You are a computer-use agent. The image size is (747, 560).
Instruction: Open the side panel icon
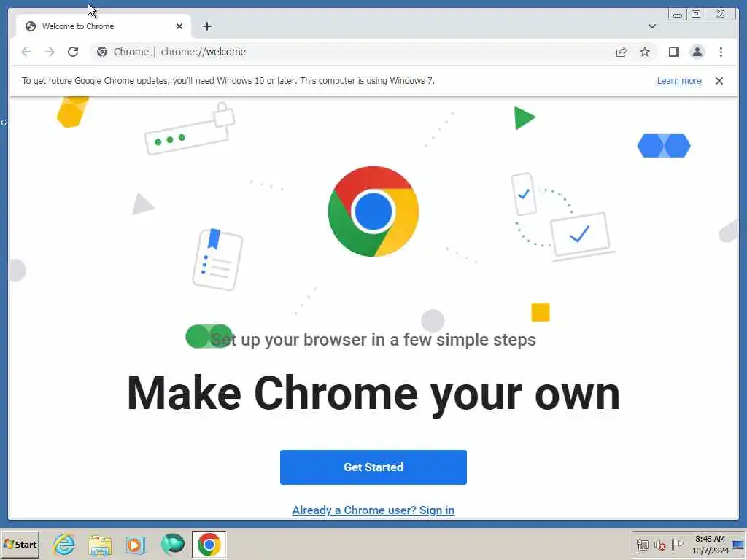(x=673, y=52)
